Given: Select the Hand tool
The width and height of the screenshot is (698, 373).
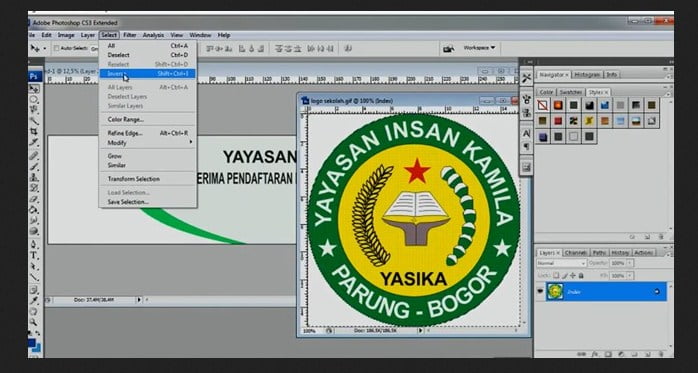Looking at the screenshot, I should (x=34, y=312).
